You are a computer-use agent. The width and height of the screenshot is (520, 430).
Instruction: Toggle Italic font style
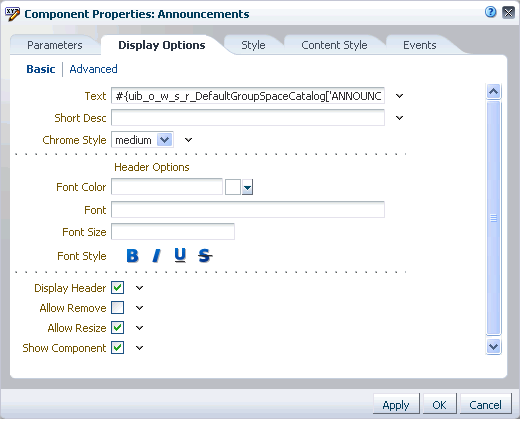pos(156,256)
